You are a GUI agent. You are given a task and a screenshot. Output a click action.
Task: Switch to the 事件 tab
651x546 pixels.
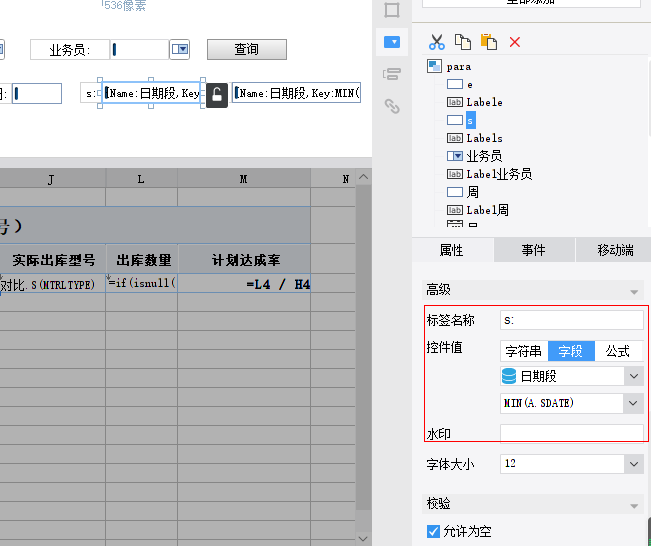tap(532, 250)
